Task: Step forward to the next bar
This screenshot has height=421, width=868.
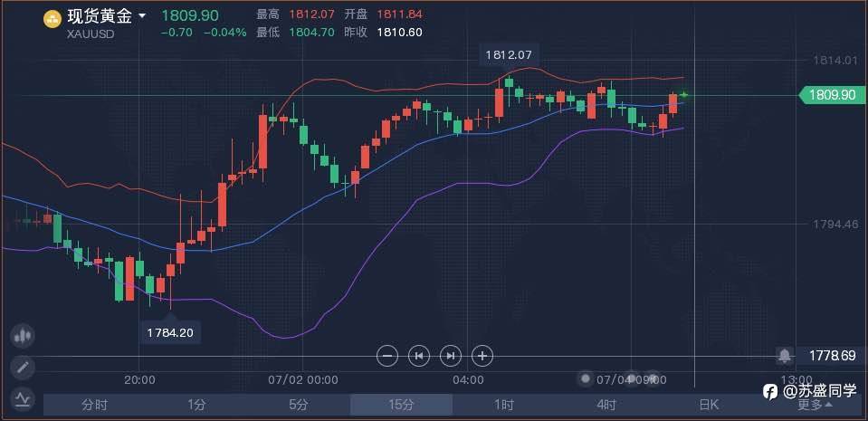Action: (x=451, y=356)
